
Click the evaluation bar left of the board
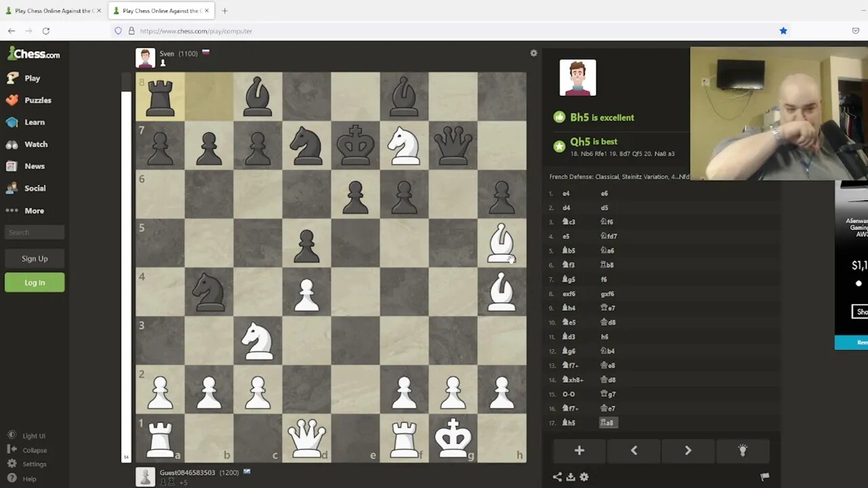(x=125, y=268)
